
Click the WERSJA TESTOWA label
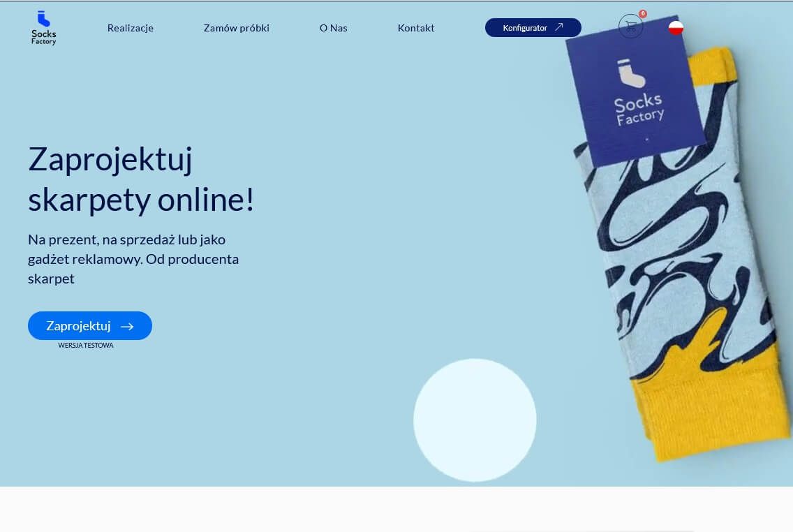85,346
